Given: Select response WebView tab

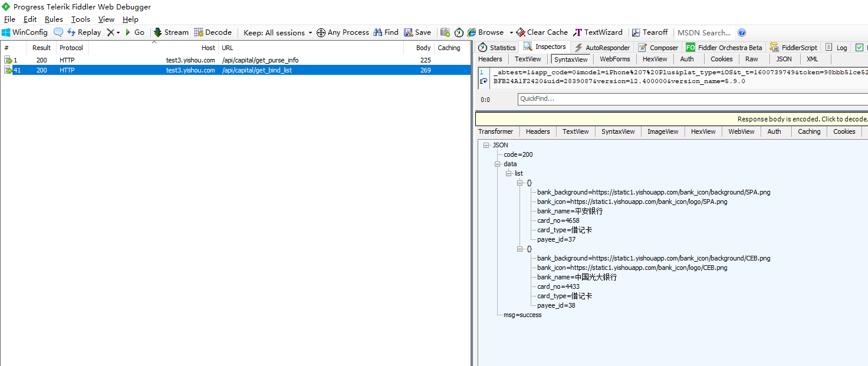Looking at the screenshot, I should (741, 131).
